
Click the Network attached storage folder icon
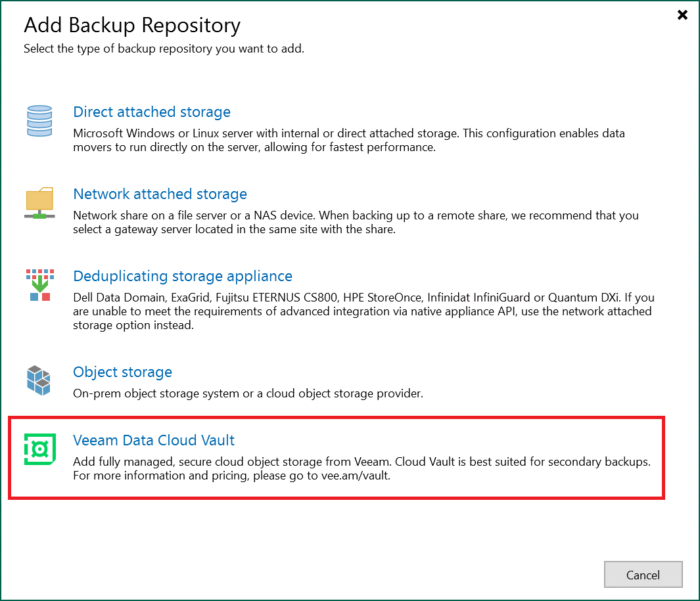tap(39, 203)
